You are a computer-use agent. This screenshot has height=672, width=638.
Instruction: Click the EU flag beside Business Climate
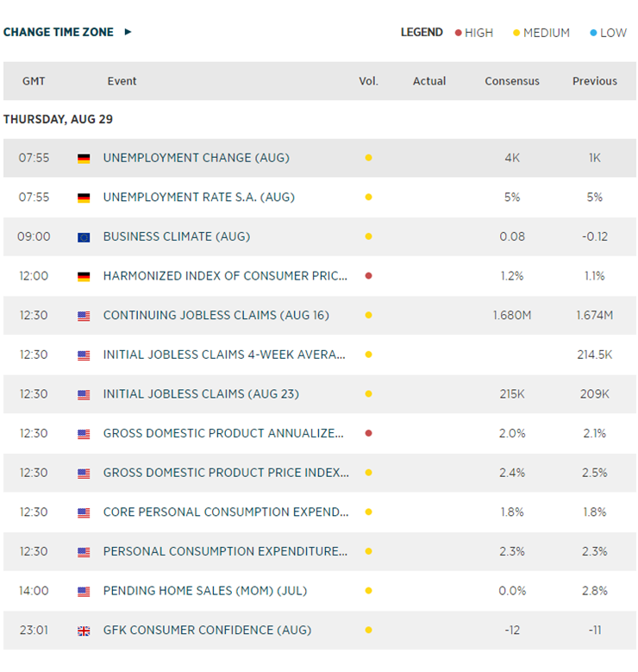click(x=84, y=237)
